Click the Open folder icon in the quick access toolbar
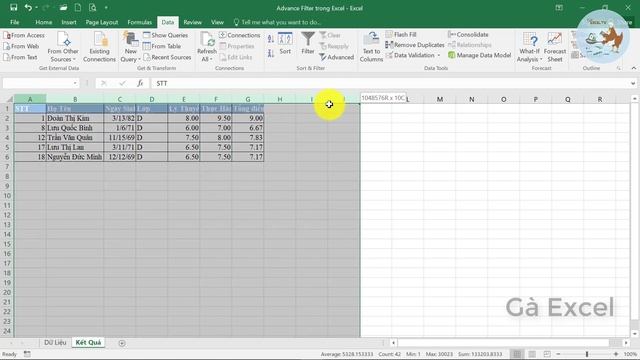640x360 pixels. [63, 7]
